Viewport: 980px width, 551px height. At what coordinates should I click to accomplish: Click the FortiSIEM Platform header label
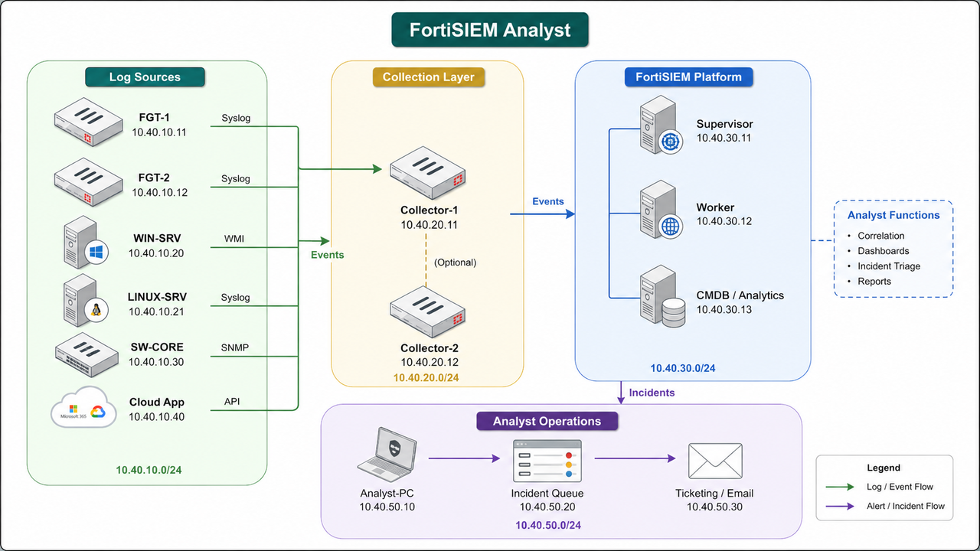pyautogui.click(x=688, y=77)
